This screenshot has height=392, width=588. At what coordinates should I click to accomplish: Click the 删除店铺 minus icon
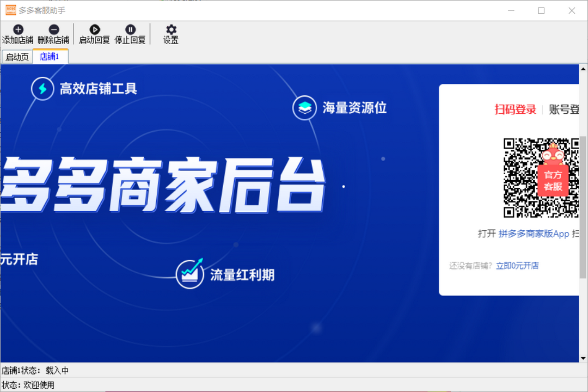[x=53, y=29]
